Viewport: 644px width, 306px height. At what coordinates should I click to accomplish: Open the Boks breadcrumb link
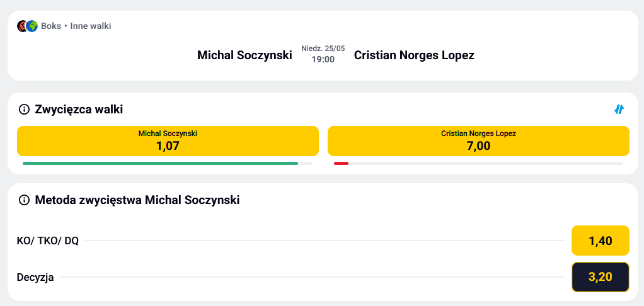coord(51,26)
